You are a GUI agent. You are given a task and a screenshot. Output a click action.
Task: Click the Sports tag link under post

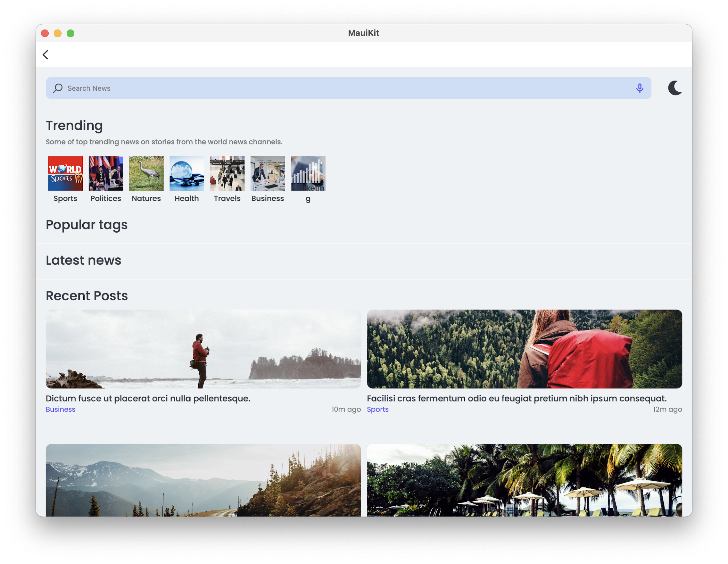(377, 409)
